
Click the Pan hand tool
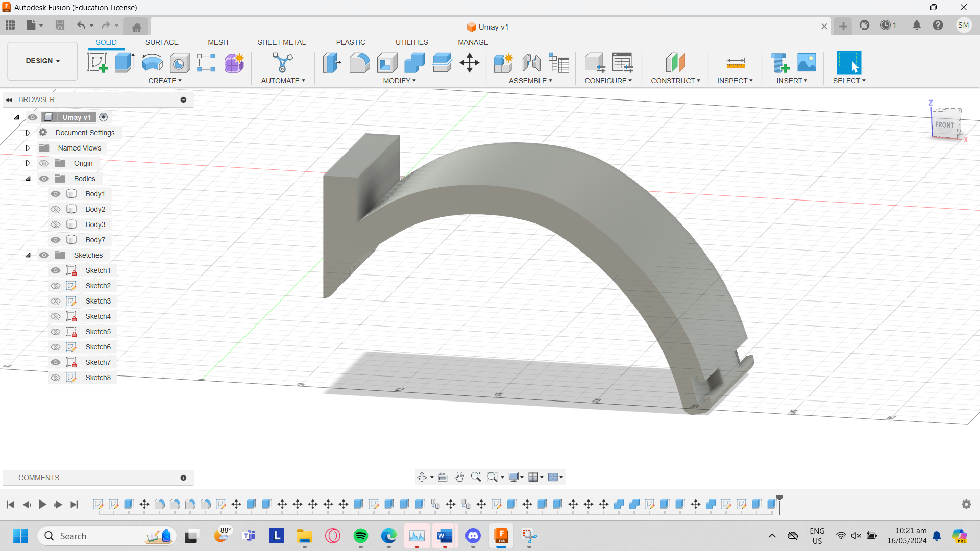pos(459,477)
